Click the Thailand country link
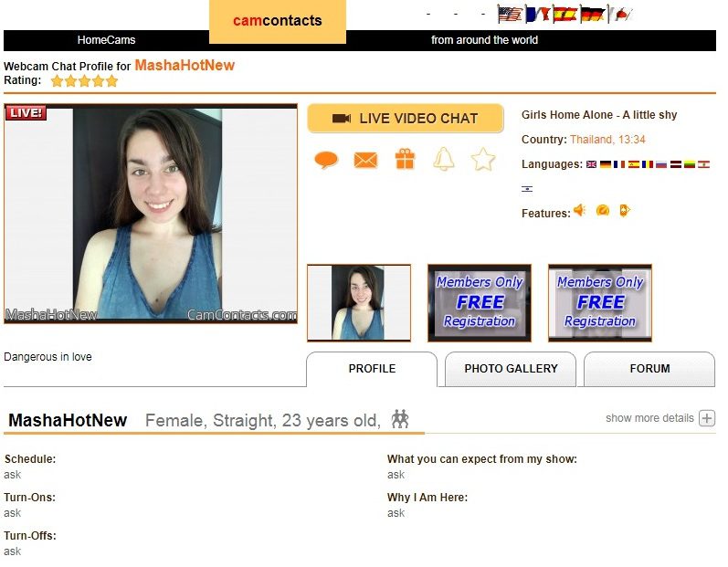This screenshot has width=728, height=567. [607, 140]
